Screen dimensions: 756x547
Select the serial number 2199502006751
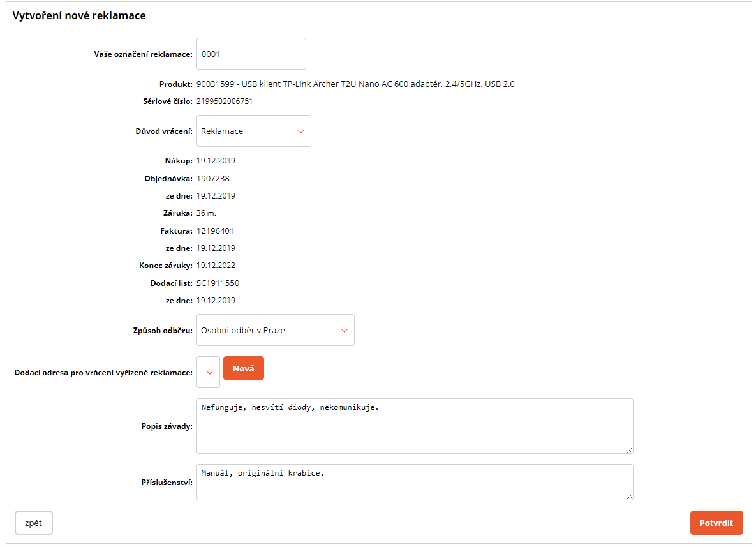pyautogui.click(x=225, y=101)
